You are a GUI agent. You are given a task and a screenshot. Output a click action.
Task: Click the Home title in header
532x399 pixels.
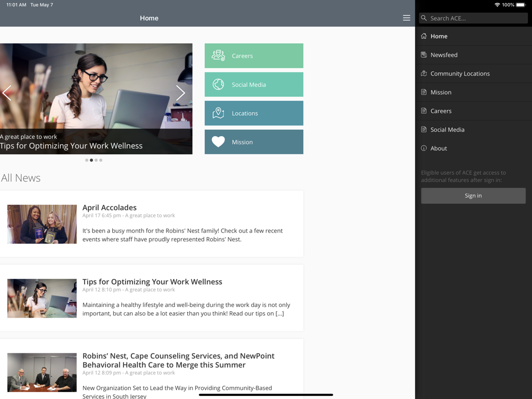(149, 18)
